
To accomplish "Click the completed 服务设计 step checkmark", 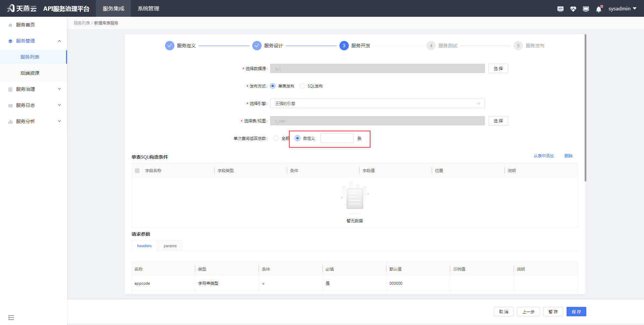I will tap(257, 46).
